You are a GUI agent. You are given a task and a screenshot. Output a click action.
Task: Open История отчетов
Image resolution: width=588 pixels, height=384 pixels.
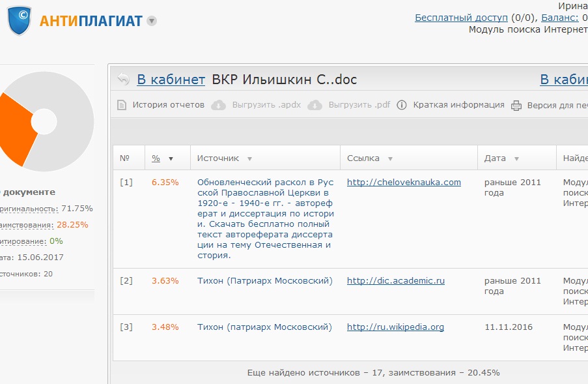[x=168, y=105]
